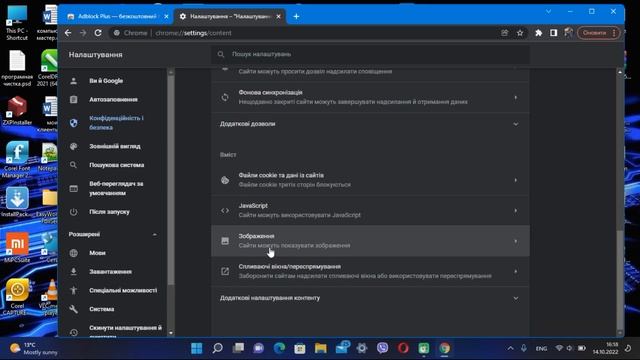Click the globe icon next to Мови
Screen dimensions: 640x360
pos(73,253)
